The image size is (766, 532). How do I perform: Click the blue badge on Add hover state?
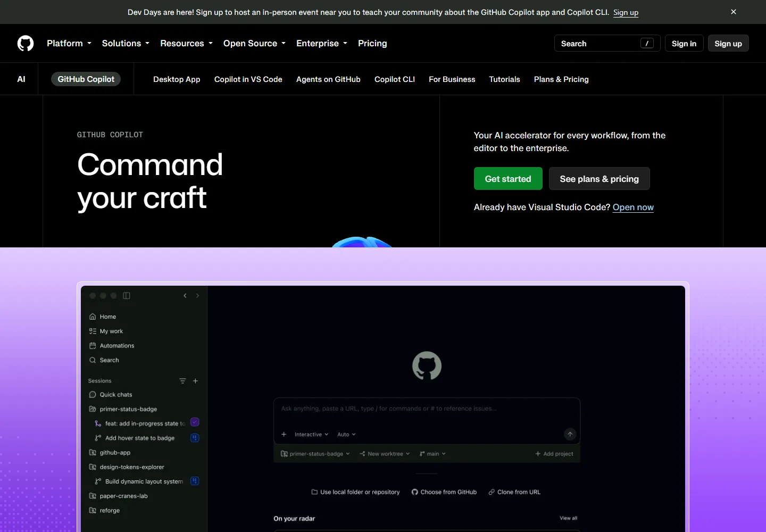click(x=195, y=438)
